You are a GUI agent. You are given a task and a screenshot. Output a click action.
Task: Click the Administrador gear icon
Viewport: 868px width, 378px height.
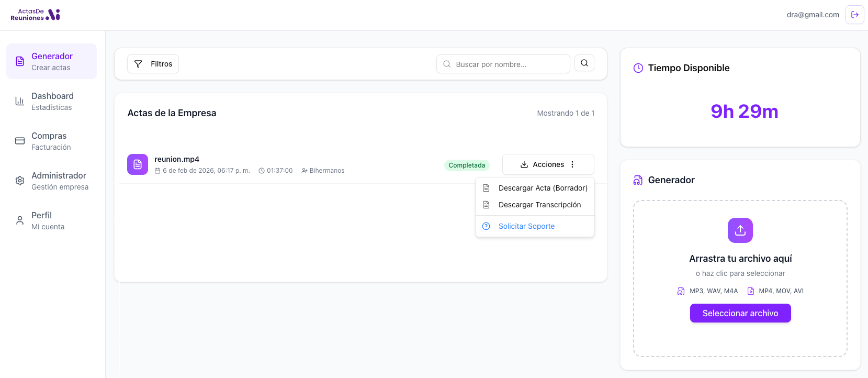pos(20,181)
